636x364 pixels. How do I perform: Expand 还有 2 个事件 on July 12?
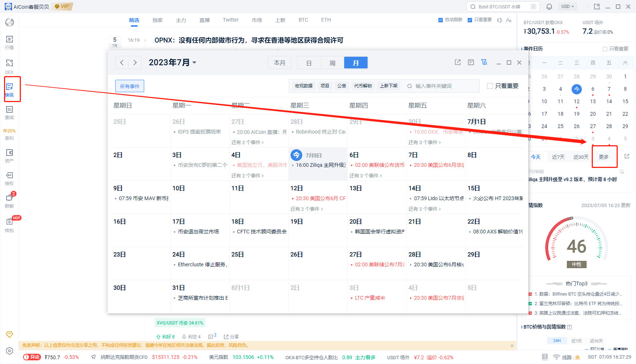307,209
